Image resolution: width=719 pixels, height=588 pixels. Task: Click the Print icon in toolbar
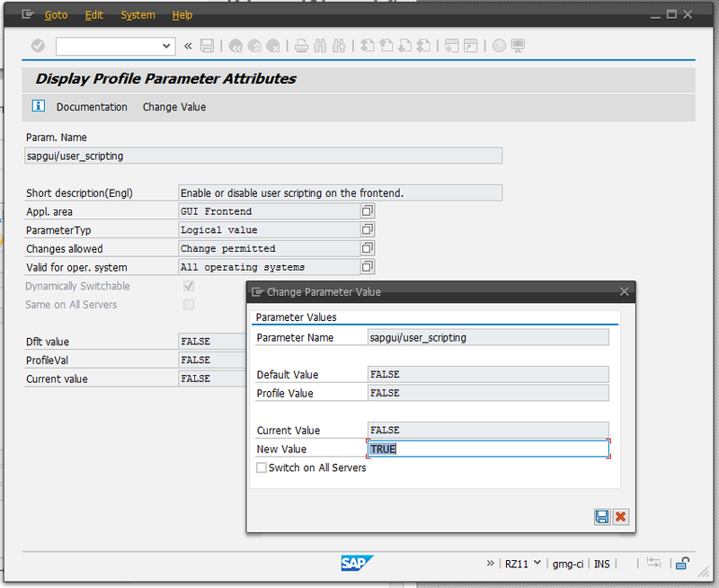coord(301,46)
